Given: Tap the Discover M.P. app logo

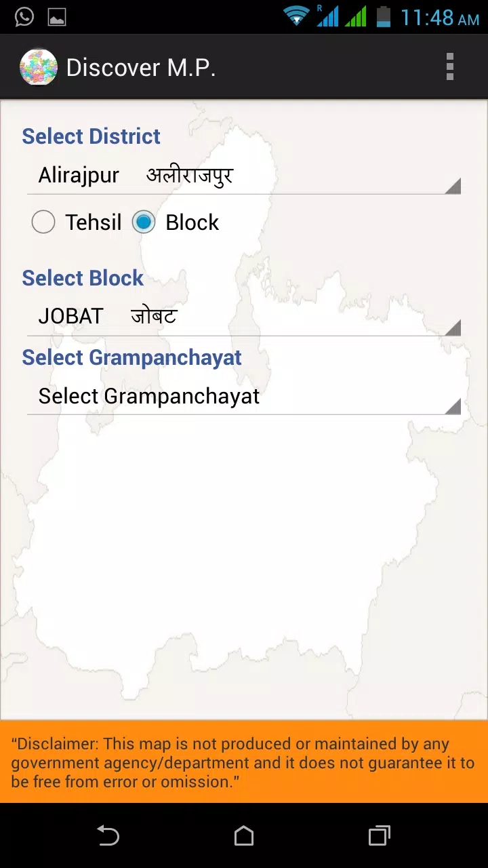Looking at the screenshot, I should point(39,67).
